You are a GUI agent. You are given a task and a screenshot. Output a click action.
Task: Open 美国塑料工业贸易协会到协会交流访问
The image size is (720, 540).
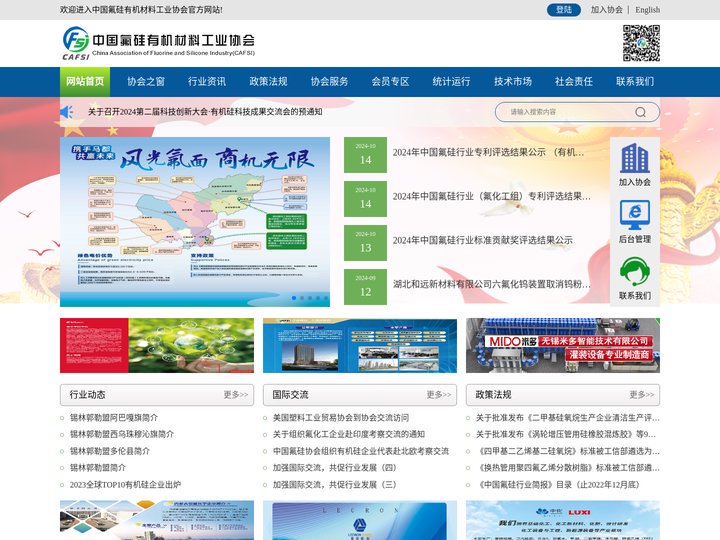tap(341, 418)
